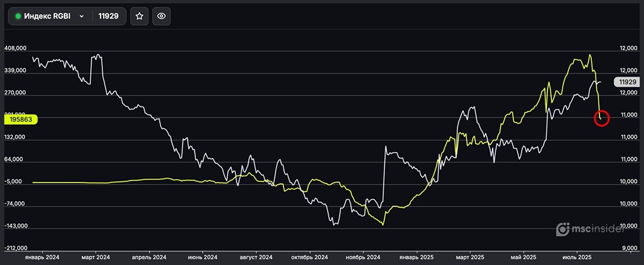Click the 9,000 right-axis label
Screen dimensions: 644x265
point(629,248)
